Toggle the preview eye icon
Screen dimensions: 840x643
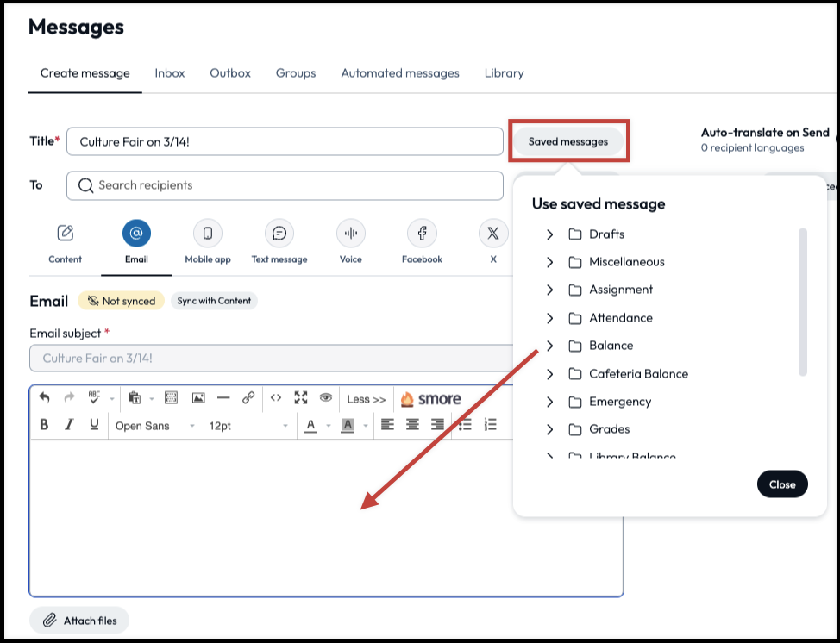pos(326,398)
